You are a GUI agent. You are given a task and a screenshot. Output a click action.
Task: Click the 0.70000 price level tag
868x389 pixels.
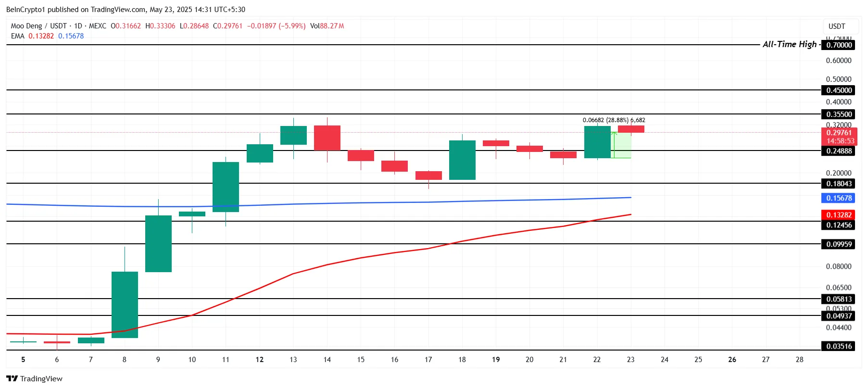point(838,45)
